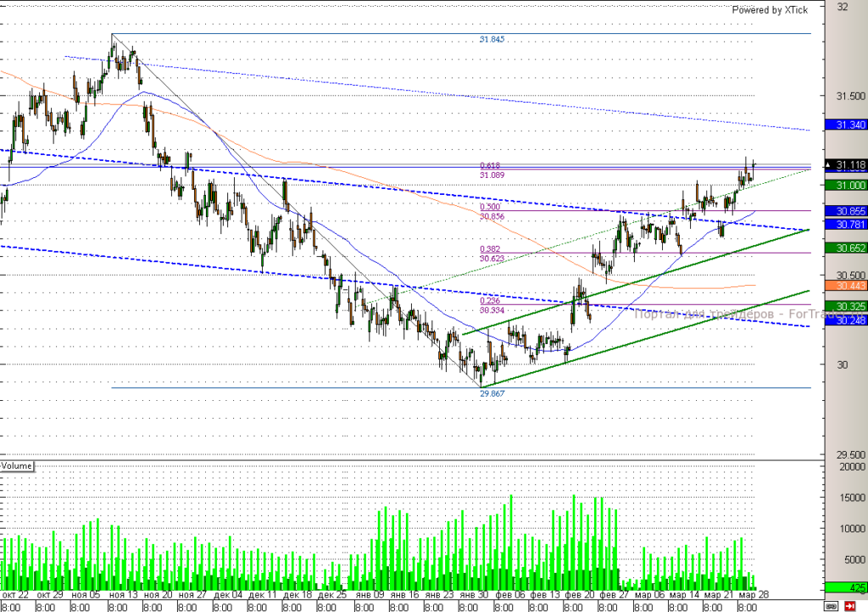Click the Powered by XTick text
This screenshot has height=612, width=868.
coord(770,10)
